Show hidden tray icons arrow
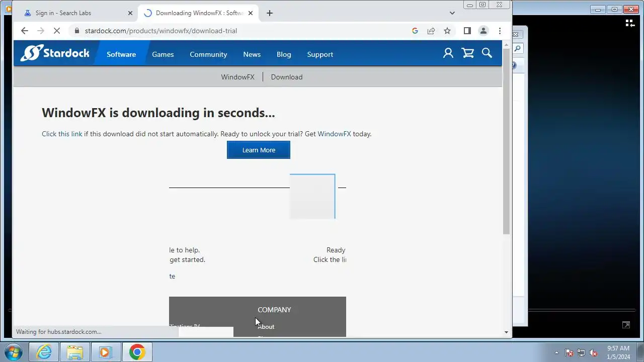This screenshot has width=644, height=362. click(556, 352)
